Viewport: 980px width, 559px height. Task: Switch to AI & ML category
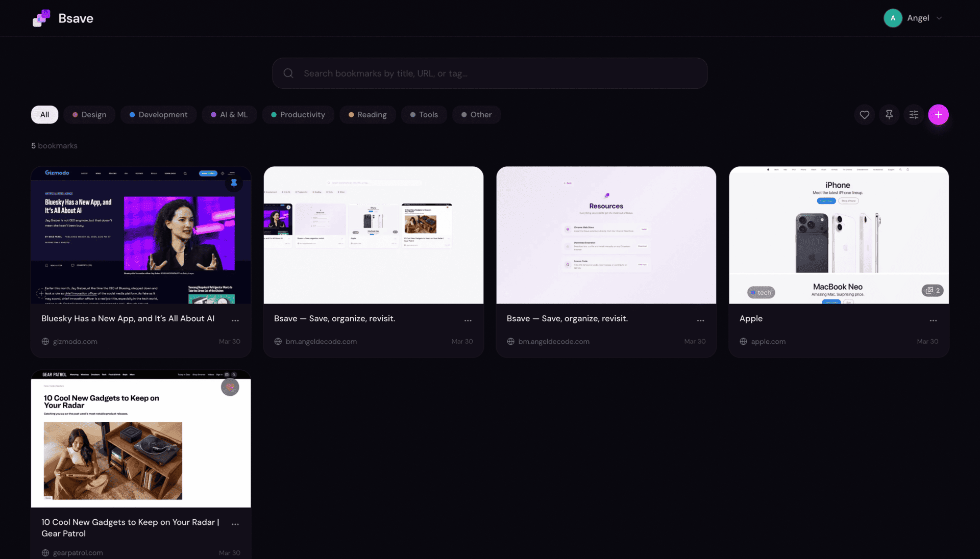tap(229, 115)
